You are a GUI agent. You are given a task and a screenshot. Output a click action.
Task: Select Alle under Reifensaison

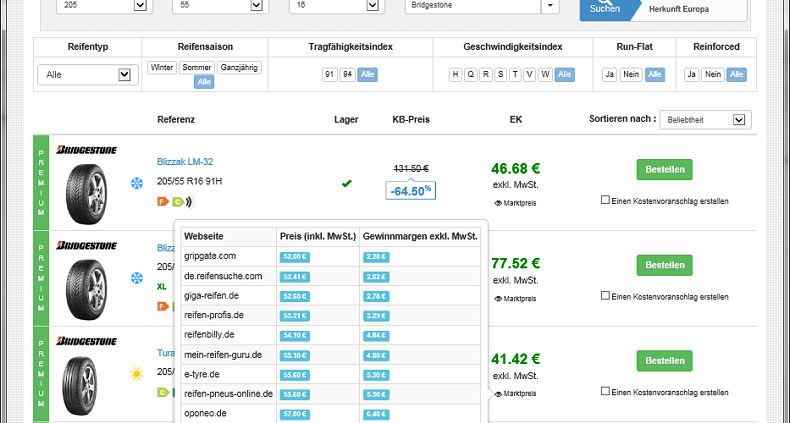(204, 82)
